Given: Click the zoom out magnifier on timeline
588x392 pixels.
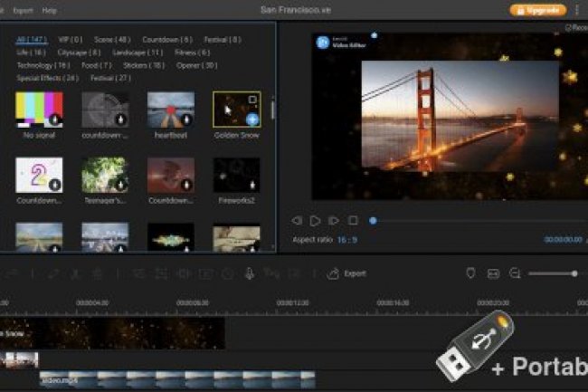Looking at the screenshot, I should [x=515, y=273].
